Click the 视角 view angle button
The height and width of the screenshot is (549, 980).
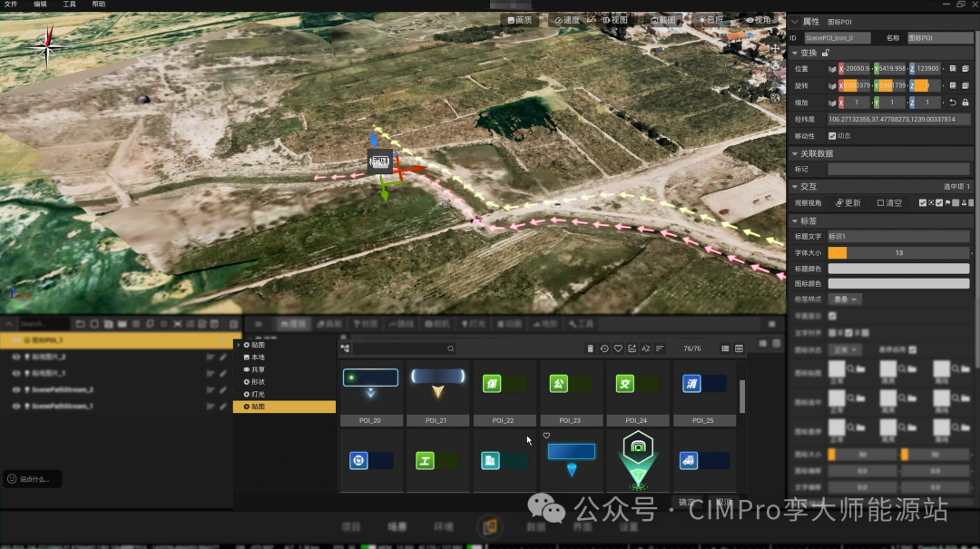click(x=759, y=20)
